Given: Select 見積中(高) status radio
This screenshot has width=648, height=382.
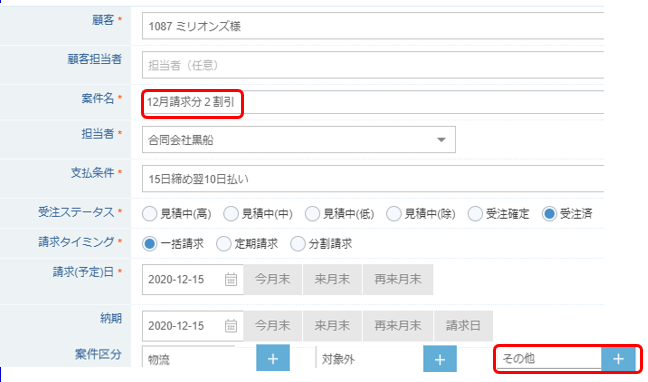Looking at the screenshot, I should pyautogui.click(x=149, y=214).
